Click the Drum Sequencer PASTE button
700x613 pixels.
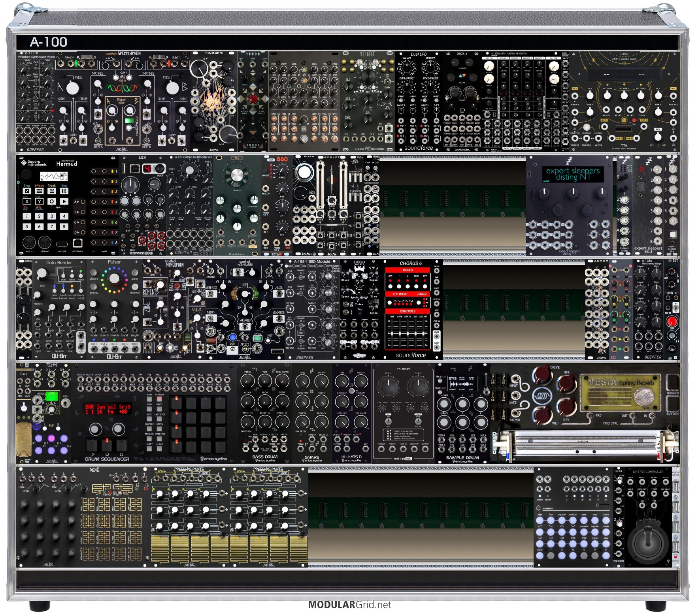pyautogui.click(x=159, y=408)
